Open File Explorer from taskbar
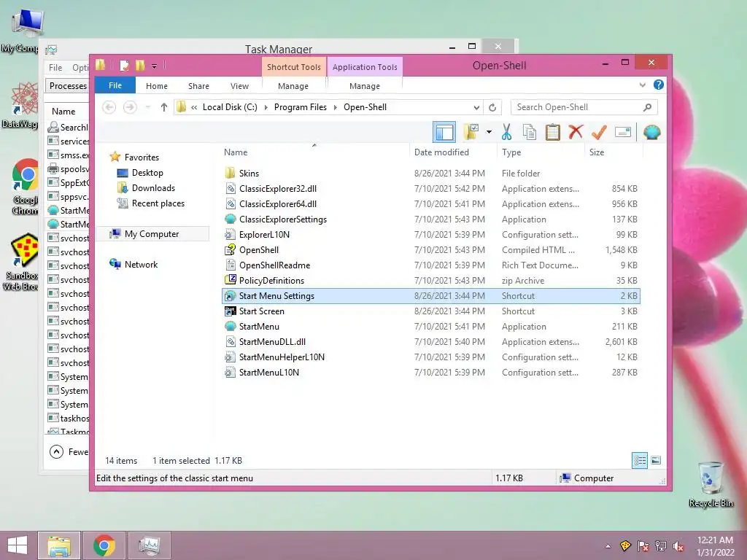The width and height of the screenshot is (747, 560). click(59, 545)
